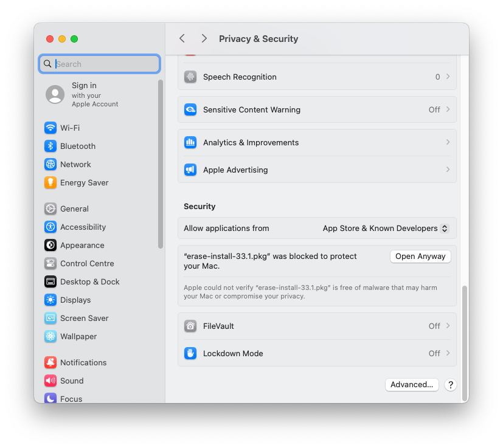Click the main pane vertical scrollbar
This screenshot has width=503, height=448.
464,343
